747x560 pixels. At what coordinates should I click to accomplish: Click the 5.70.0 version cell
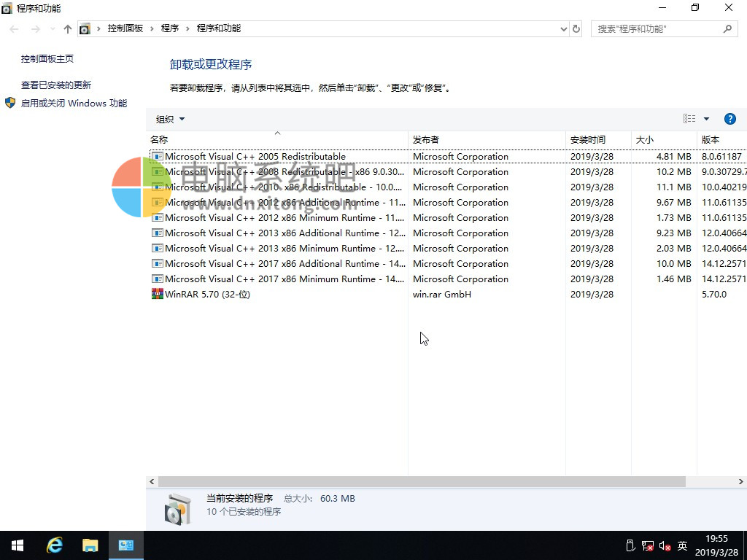[714, 294]
